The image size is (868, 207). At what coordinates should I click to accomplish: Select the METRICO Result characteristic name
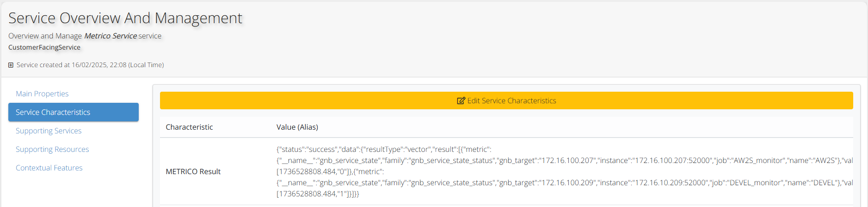[193, 171]
